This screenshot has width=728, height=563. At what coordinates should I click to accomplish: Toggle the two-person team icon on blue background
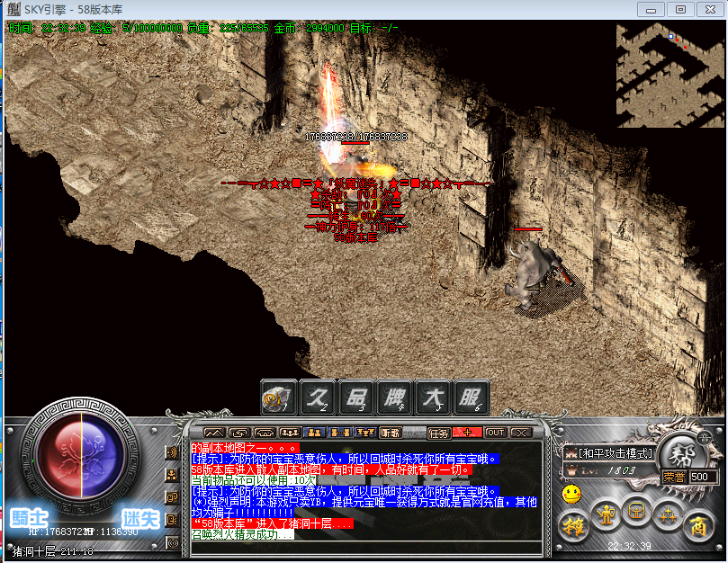tap(314, 433)
